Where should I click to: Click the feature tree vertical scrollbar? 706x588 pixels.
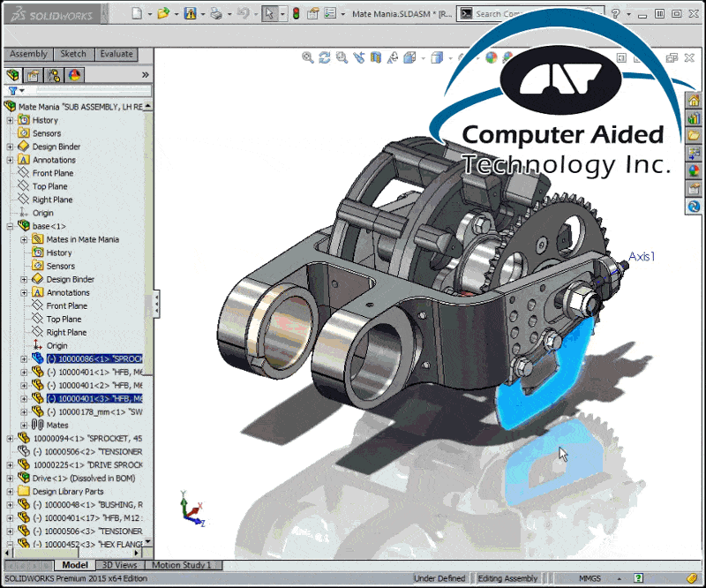click(148, 322)
